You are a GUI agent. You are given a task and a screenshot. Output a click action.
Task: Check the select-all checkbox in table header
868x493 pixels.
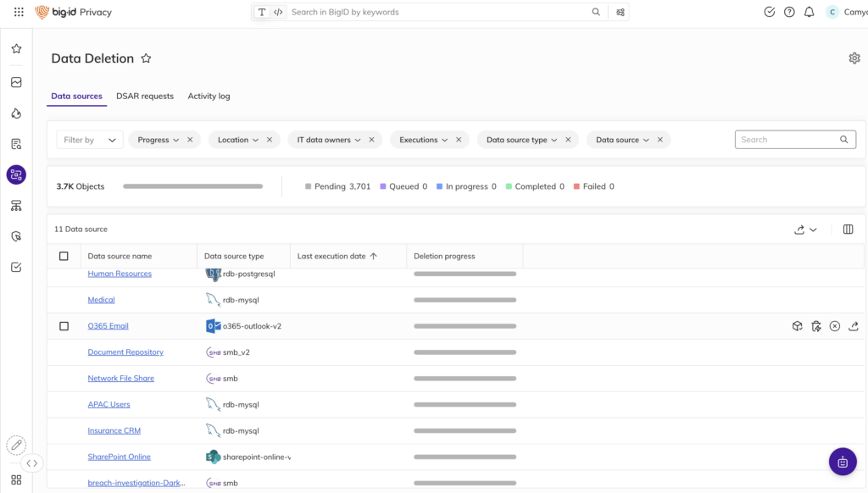coord(64,256)
